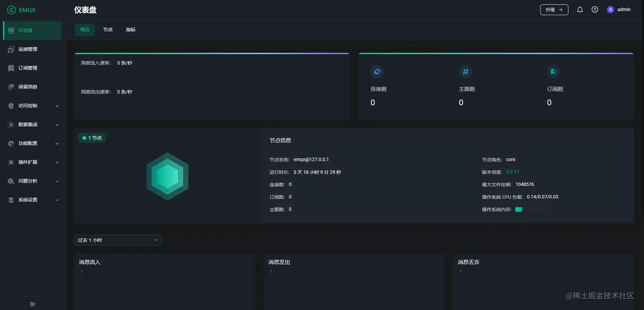This screenshot has width=644, height=310.
Task: Click the 仪表盘 page title
Action: point(85,10)
